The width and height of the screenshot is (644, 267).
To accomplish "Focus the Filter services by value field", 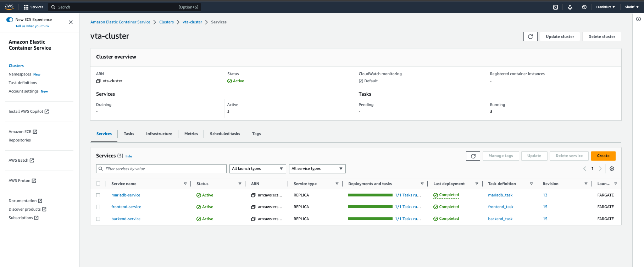I will point(161,169).
